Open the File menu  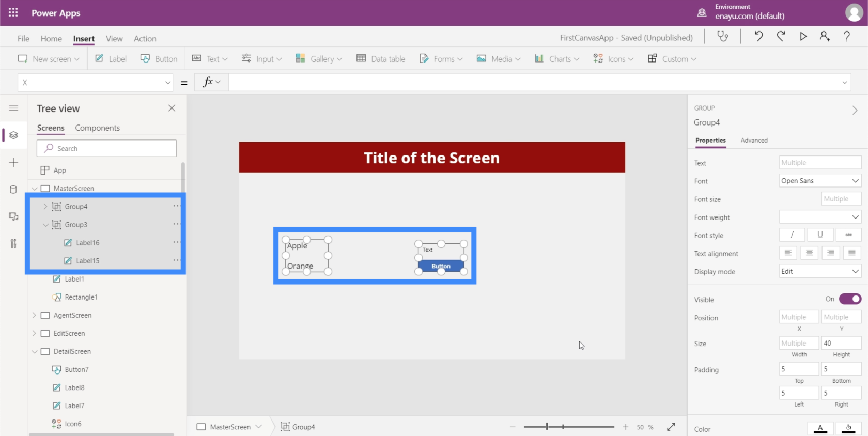click(x=23, y=38)
